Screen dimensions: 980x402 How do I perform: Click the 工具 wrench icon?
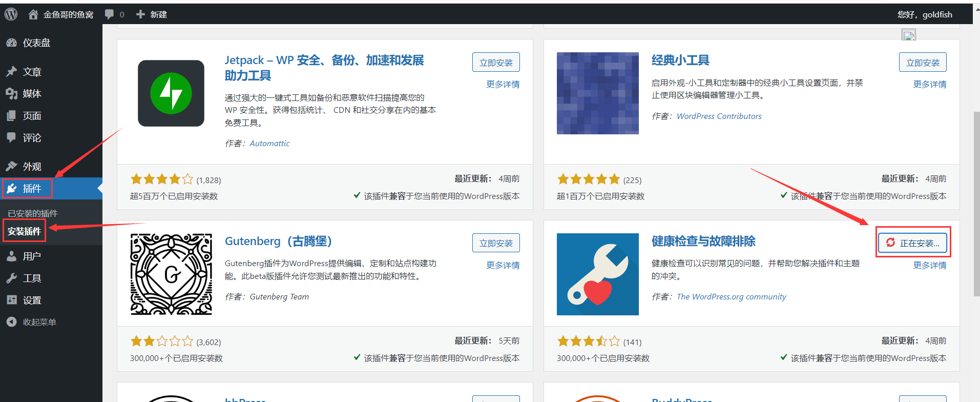(12, 278)
